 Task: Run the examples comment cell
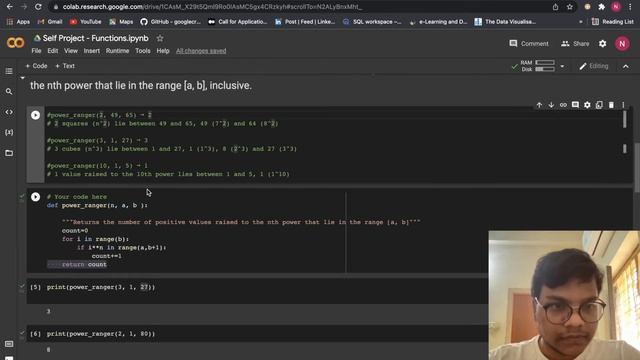[x=36, y=115]
